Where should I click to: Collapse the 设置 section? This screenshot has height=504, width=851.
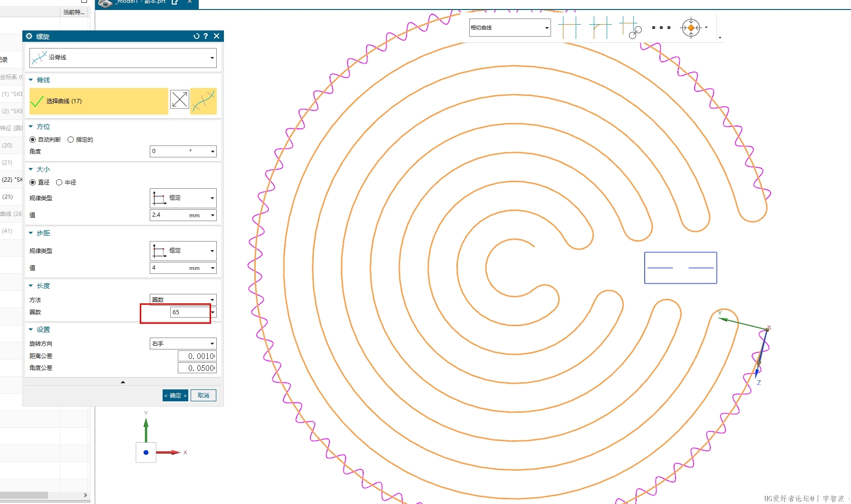(x=31, y=330)
